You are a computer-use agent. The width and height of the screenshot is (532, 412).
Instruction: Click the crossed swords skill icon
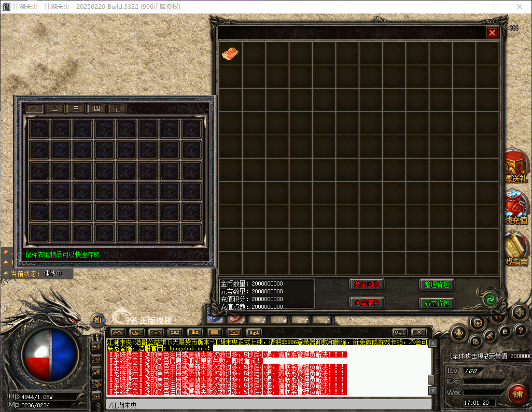coord(490,336)
